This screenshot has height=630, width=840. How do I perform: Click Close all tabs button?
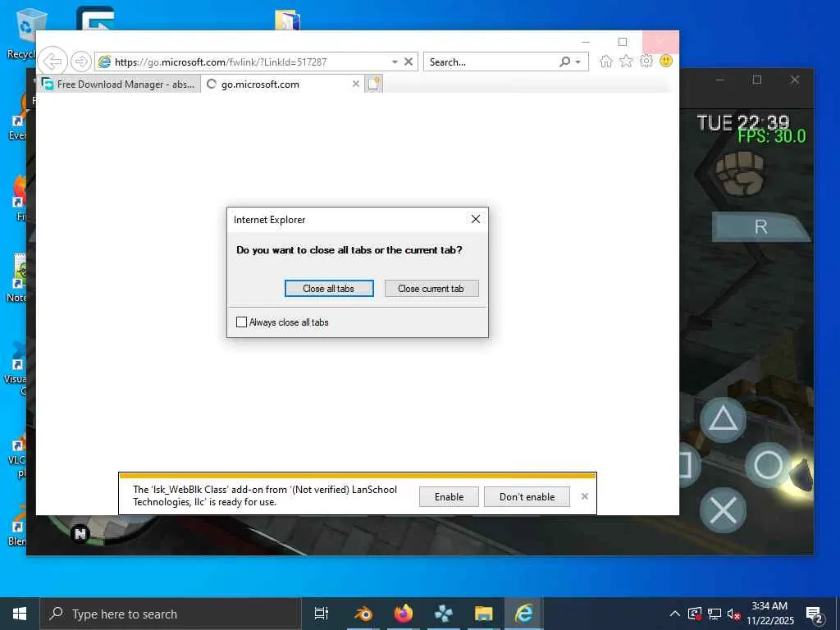click(x=329, y=288)
